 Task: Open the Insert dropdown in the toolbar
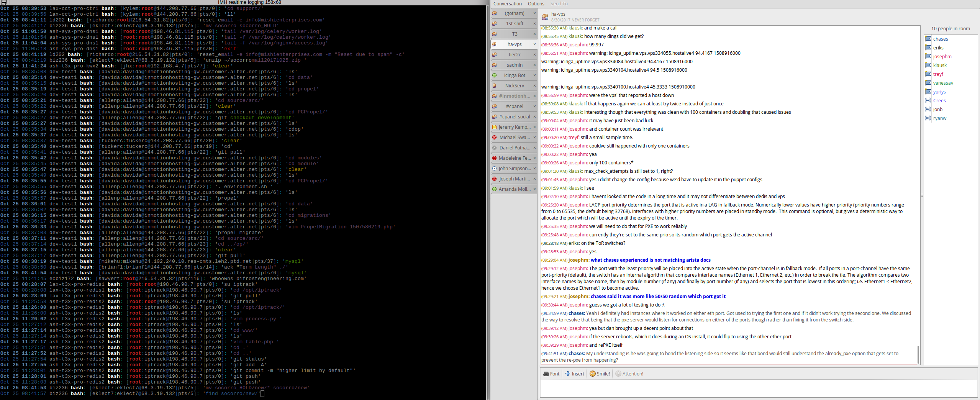point(575,374)
